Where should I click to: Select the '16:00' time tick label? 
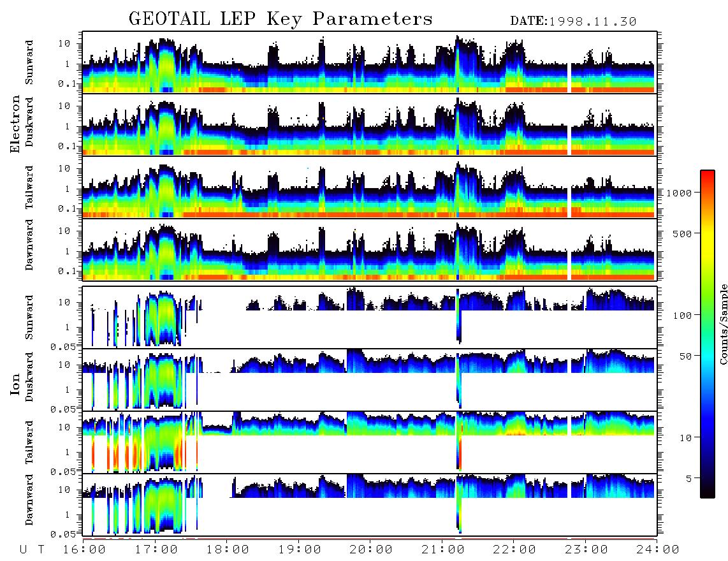coord(85,550)
